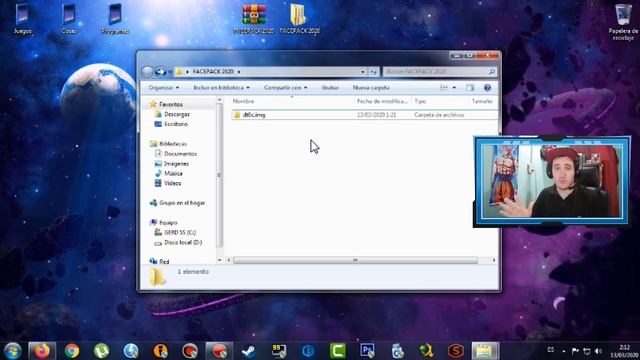The image size is (640, 360).
Task: Sort by Fecha de modificación column
Action: (x=382, y=101)
